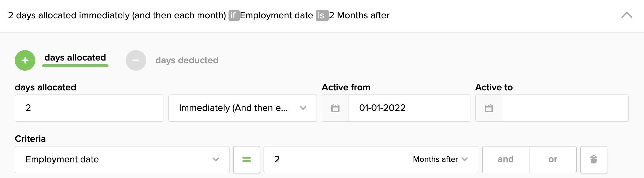644x178 pixels.
Task: Add an 'and' condition to criteria
Action: pyautogui.click(x=506, y=159)
